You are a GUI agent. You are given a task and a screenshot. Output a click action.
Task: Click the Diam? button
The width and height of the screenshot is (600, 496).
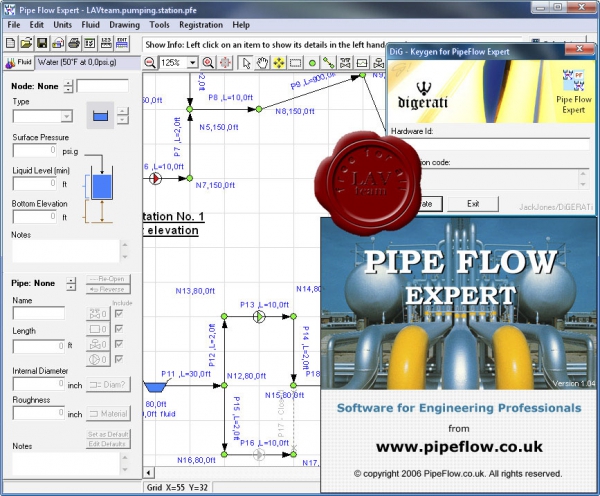click(108, 385)
